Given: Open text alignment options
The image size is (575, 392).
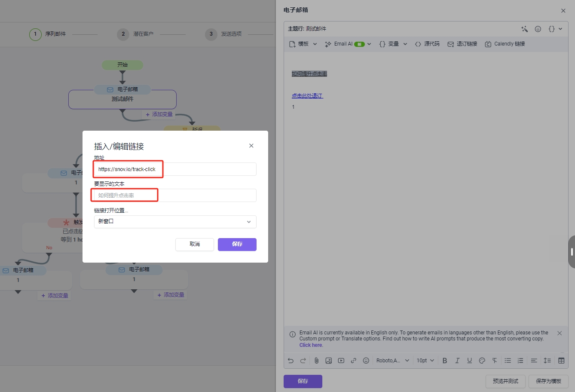Looking at the screenshot, I should (534, 361).
